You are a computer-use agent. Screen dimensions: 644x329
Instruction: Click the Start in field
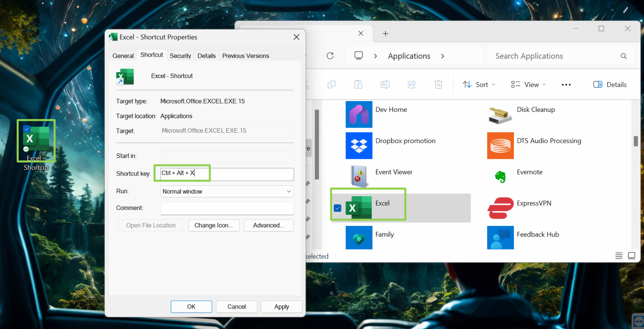pyautogui.click(x=227, y=157)
